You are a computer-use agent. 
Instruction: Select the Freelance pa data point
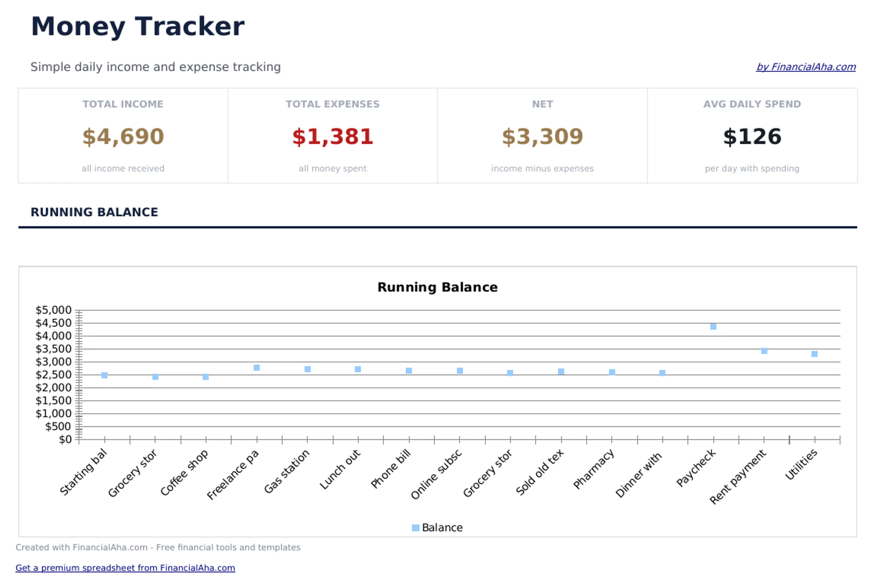click(x=256, y=367)
